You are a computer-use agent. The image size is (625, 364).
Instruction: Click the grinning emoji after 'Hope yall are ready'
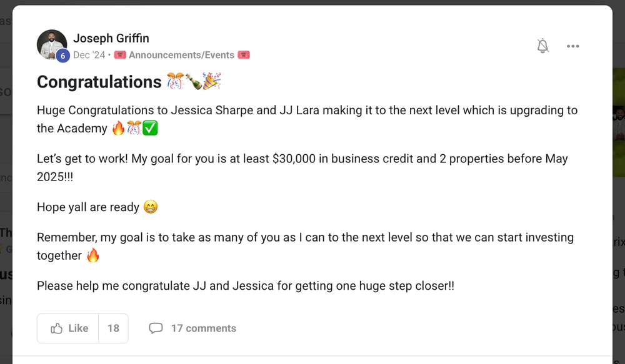(x=151, y=207)
